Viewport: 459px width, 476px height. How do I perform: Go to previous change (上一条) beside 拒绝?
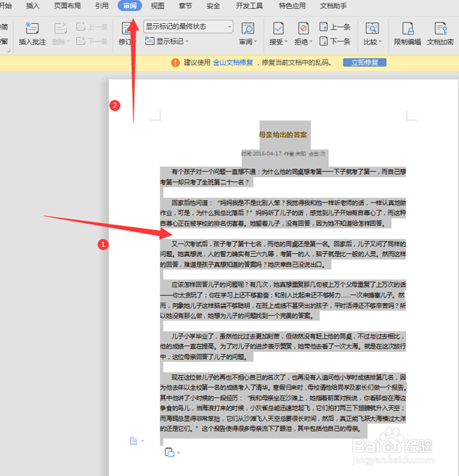point(335,27)
